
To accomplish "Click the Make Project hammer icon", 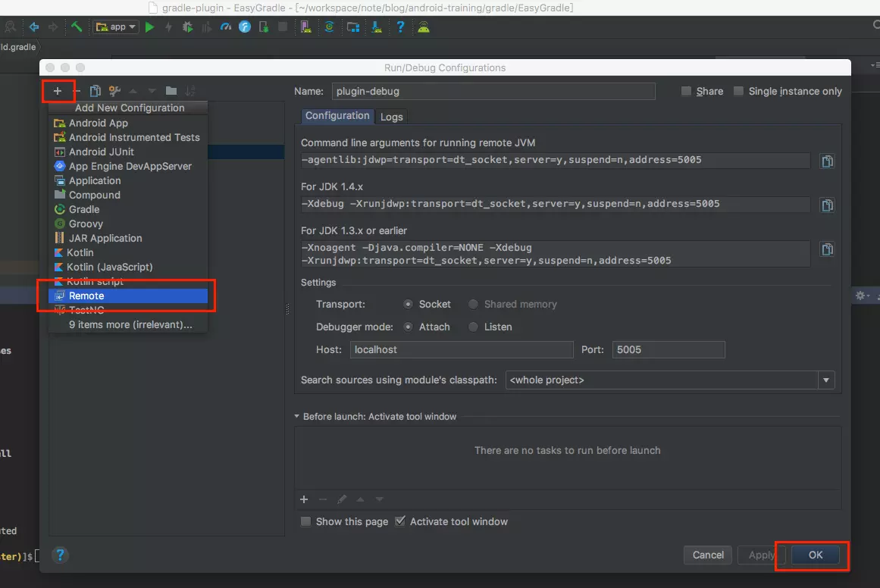I will click(x=77, y=27).
